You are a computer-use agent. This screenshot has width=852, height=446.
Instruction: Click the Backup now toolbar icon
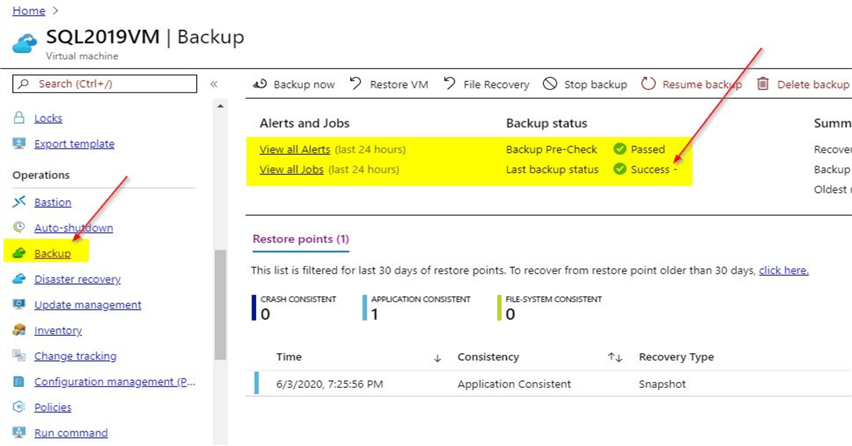[260, 84]
